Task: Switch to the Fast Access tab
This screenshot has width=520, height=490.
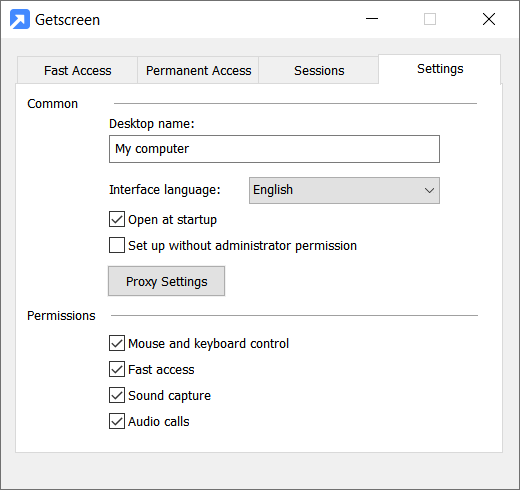Action: coord(77,70)
